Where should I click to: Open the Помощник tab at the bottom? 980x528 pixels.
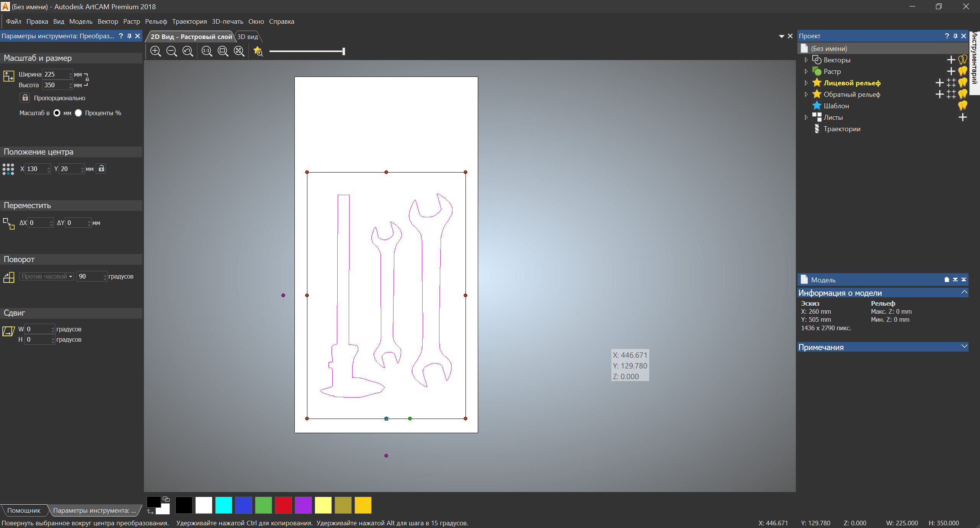tap(24, 510)
